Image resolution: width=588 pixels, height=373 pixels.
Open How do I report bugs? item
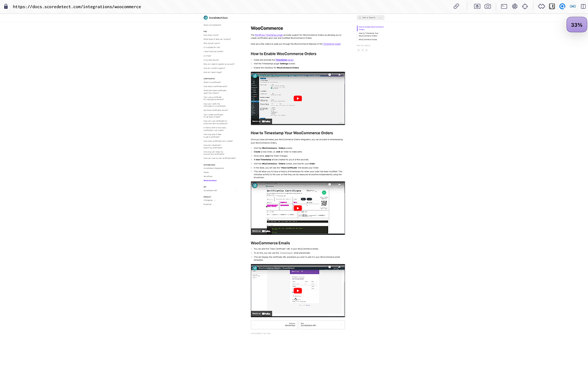point(213,72)
